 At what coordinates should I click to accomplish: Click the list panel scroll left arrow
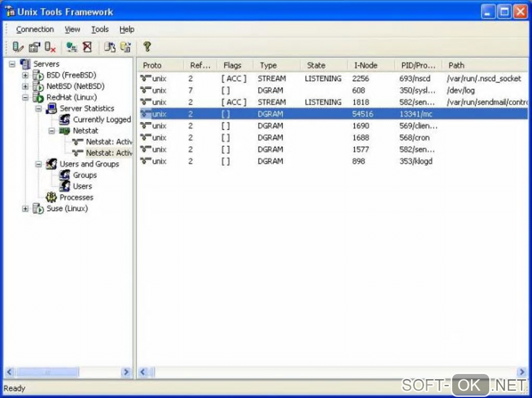142,372
